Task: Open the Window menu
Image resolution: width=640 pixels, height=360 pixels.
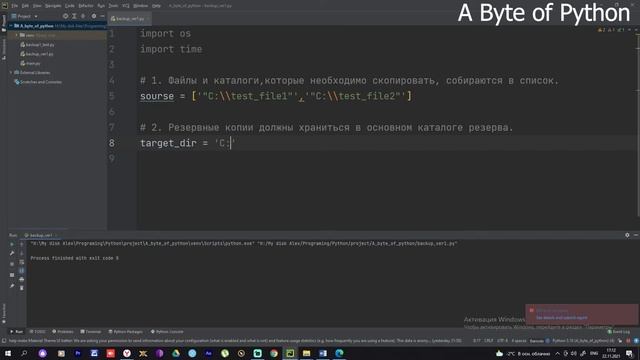Action: tap(140, 6)
